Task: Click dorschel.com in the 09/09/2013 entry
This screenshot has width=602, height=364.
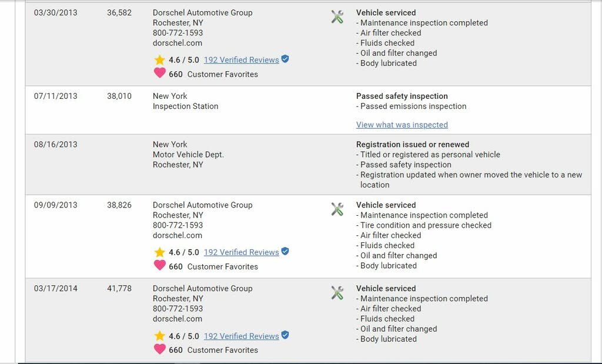Action: tap(178, 235)
